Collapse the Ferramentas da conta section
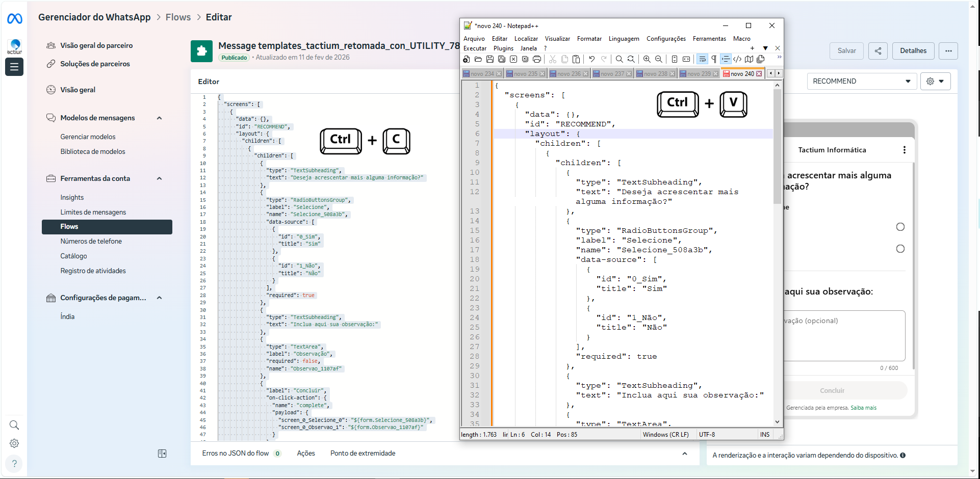Screen dimensions: 980x479 tap(159, 179)
